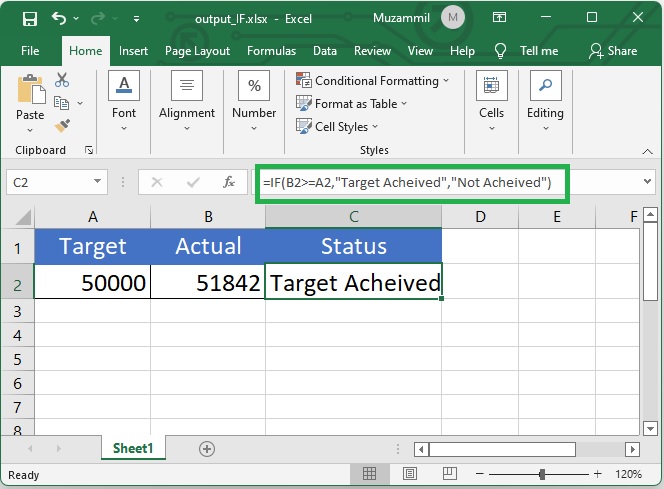Open the Formulas ribbon tab
The width and height of the screenshot is (664, 489).
[x=271, y=51]
